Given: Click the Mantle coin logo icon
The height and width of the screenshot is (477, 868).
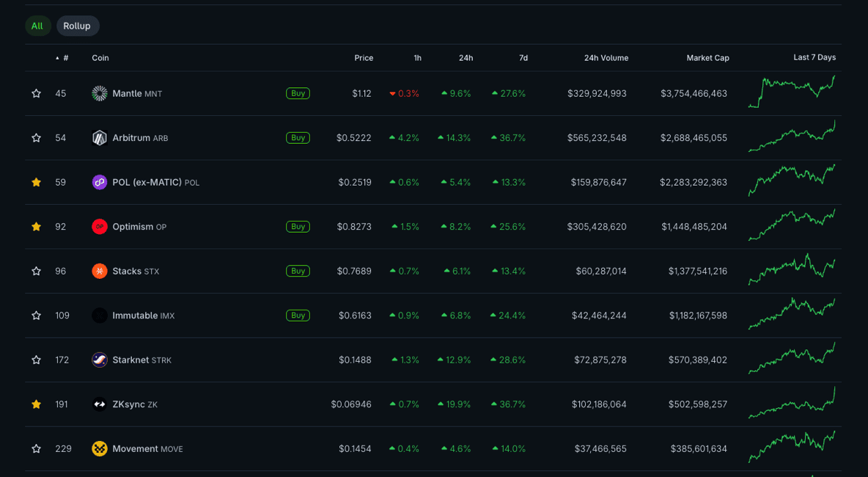Looking at the screenshot, I should (x=100, y=93).
